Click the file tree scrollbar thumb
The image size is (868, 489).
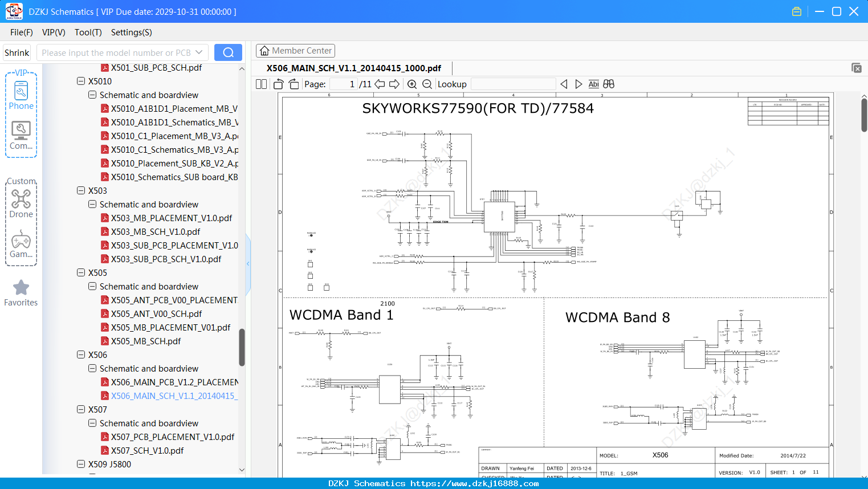point(242,347)
